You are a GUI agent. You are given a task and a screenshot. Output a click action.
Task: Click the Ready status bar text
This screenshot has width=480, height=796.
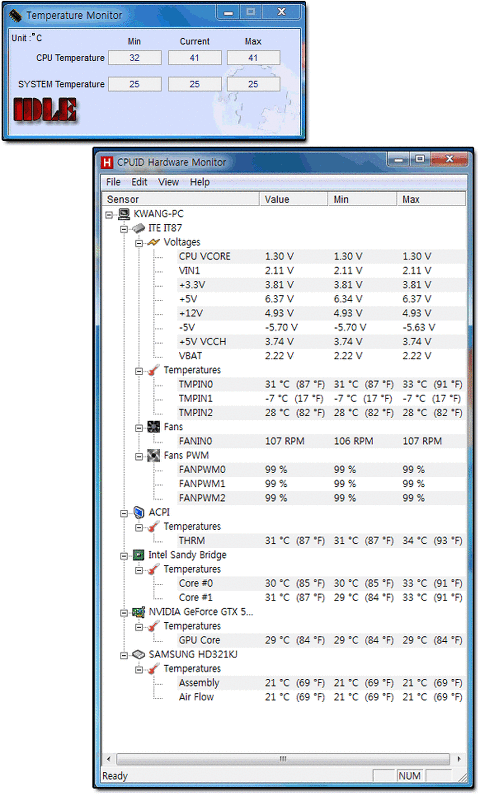click(115, 776)
